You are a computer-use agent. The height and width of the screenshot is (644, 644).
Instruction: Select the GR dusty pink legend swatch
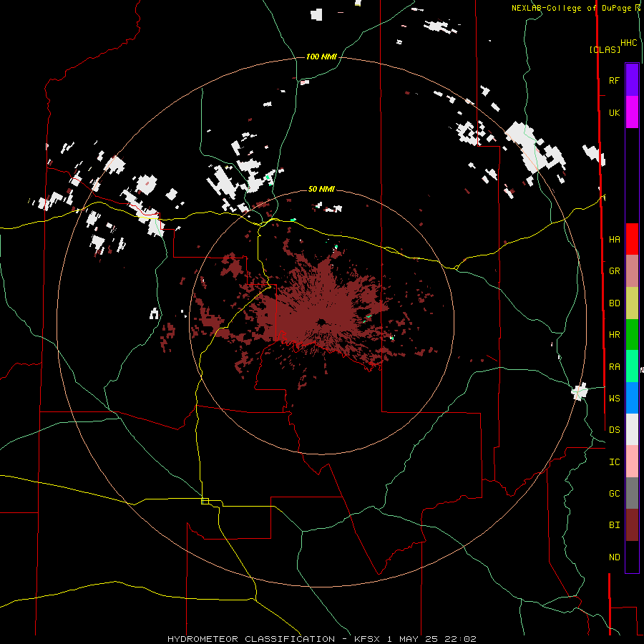pos(632,271)
